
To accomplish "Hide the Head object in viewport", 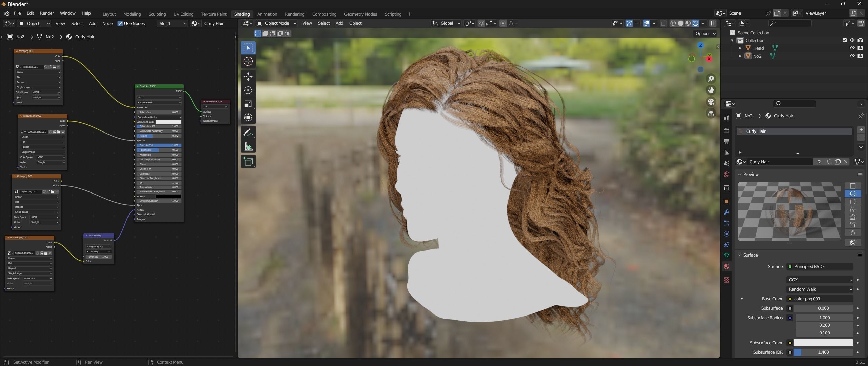I will (852, 48).
